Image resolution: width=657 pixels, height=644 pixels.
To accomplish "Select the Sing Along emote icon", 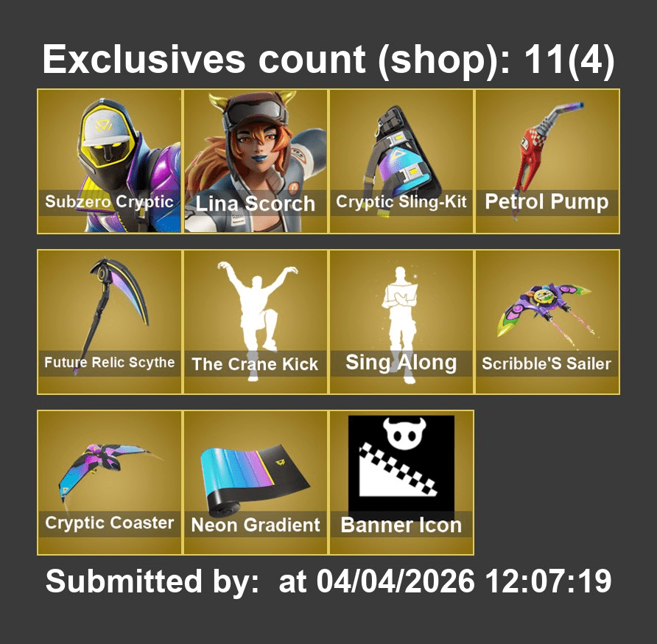I will (x=401, y=322).
